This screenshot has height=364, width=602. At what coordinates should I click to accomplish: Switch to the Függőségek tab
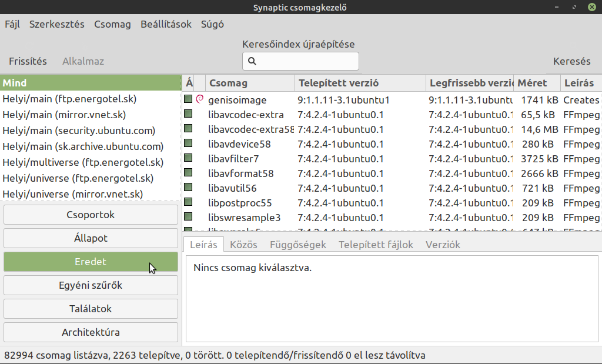(x=298, y=245)
